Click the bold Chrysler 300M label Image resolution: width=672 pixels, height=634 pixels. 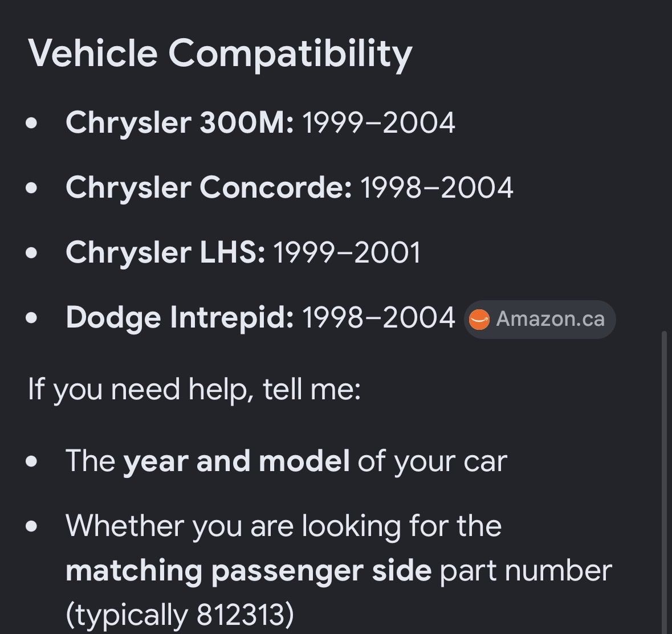(180, 122)
